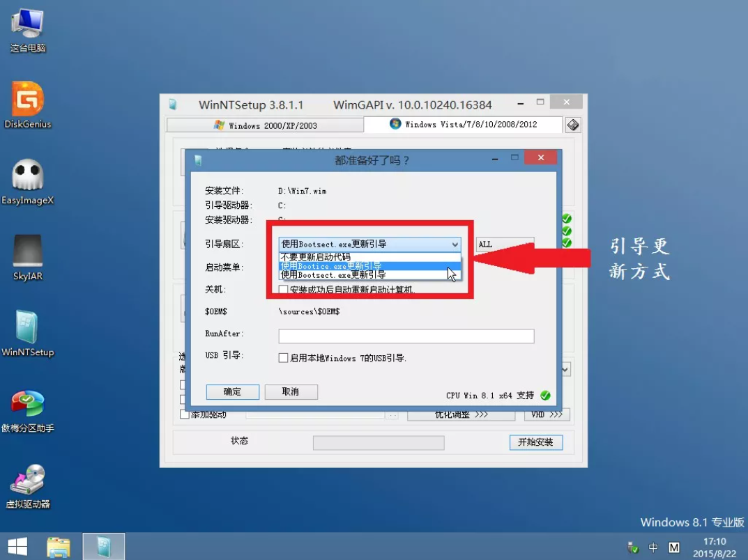
Task: Click the 开始安装 button
Action: 535,442
